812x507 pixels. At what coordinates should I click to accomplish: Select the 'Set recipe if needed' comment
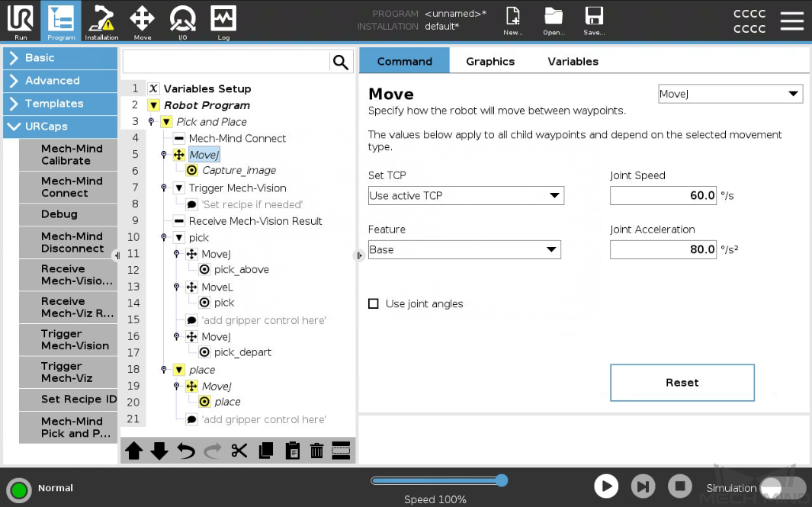point(252,204)
